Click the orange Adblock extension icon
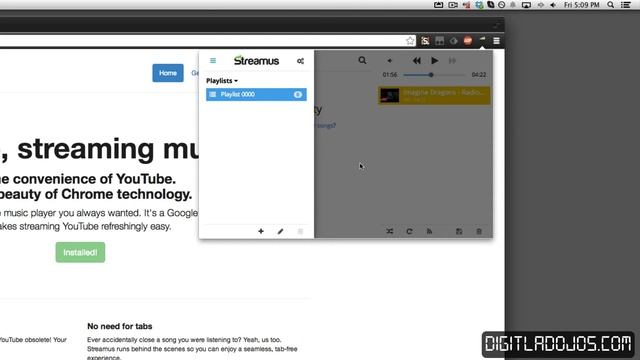The image size is (640, 360). click(468, 40)
